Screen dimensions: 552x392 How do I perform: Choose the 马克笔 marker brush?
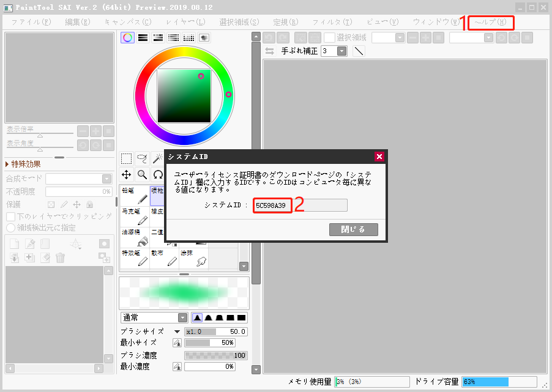coord(135,216)
